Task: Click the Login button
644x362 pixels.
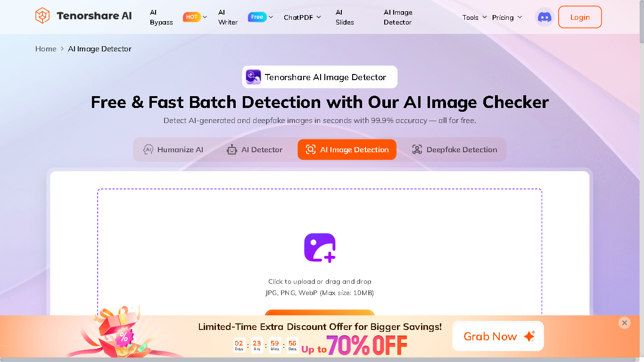Action: [580, 17]
